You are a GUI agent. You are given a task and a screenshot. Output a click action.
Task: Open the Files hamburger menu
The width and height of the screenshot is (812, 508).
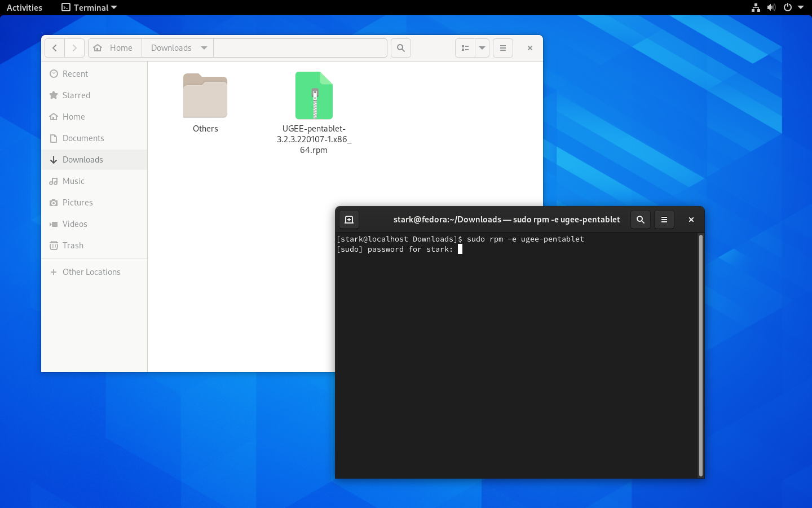[x=503, y=48]
